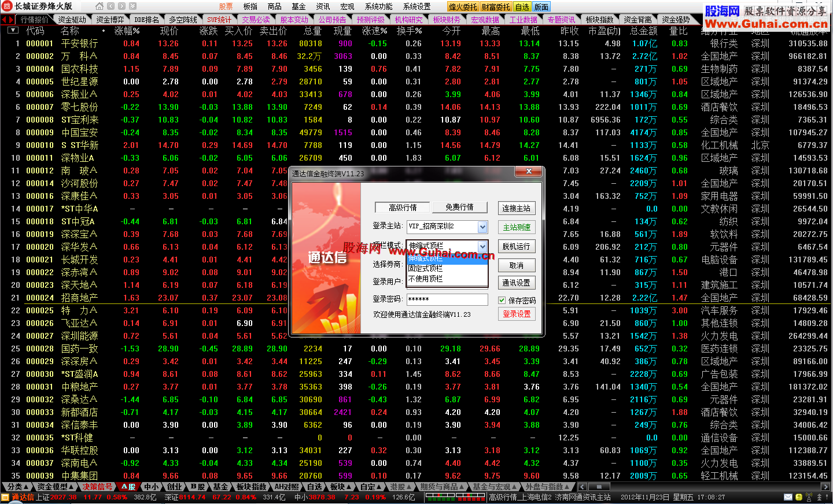
Task: Select the A股 bottom tab
Action: point(128,487)
